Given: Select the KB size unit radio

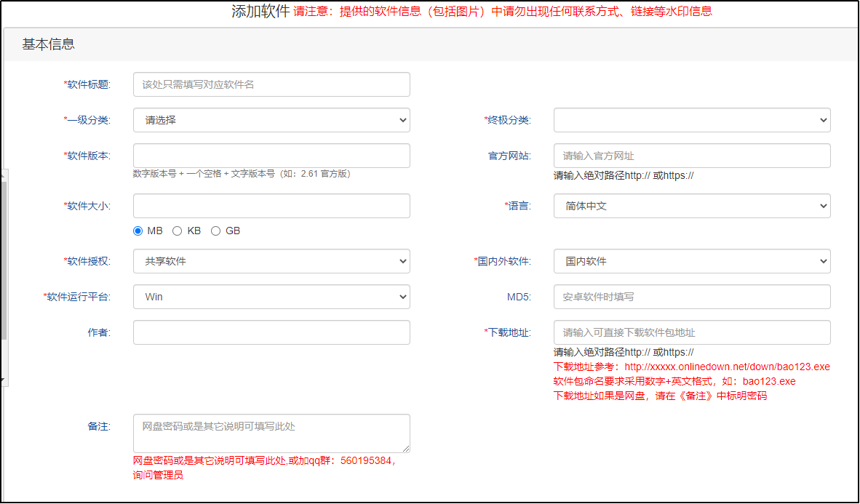Looking at the screenshot, I should click(x=177, y=231).
